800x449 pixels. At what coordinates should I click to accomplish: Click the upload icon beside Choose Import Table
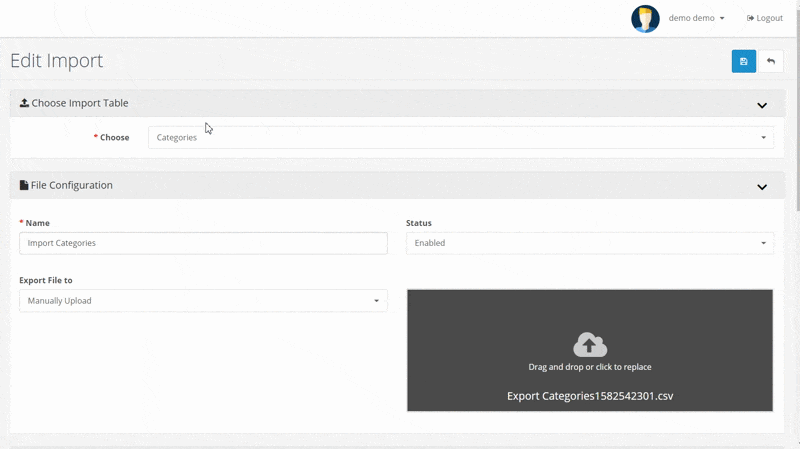coord(24,103)
